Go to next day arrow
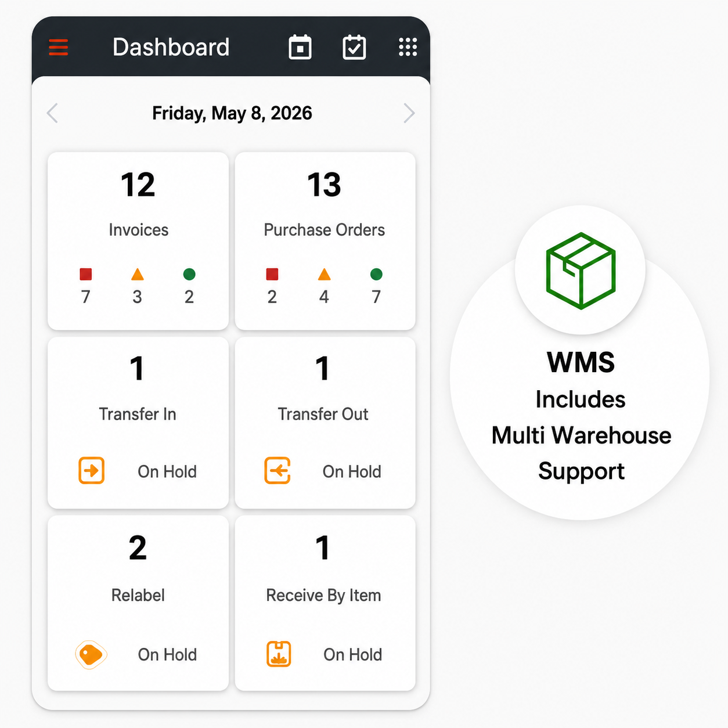 coord(409,113)
